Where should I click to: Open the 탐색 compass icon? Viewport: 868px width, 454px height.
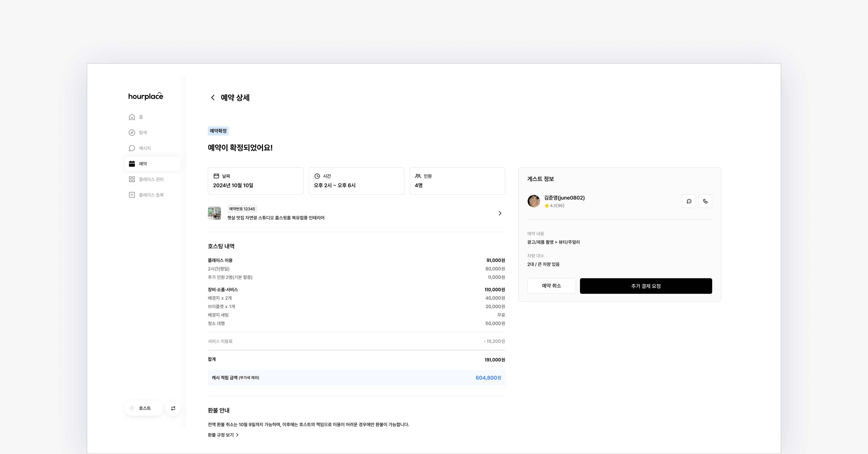(132, 132)
